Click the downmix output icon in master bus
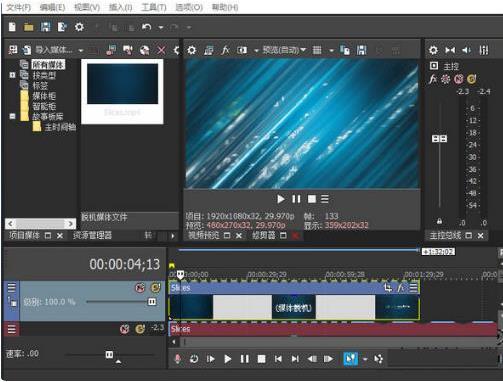The height and width of the screenshot is (382, 503). point(450,50)
